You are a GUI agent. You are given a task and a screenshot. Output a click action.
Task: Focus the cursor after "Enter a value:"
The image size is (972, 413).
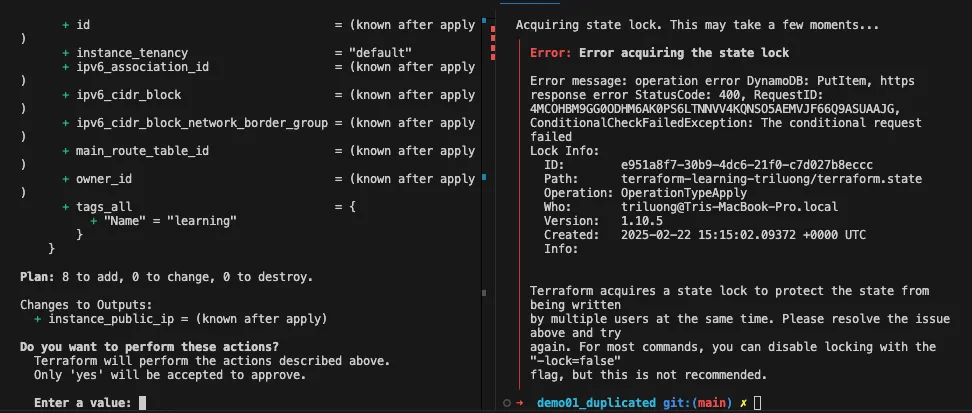click(143, 403)
